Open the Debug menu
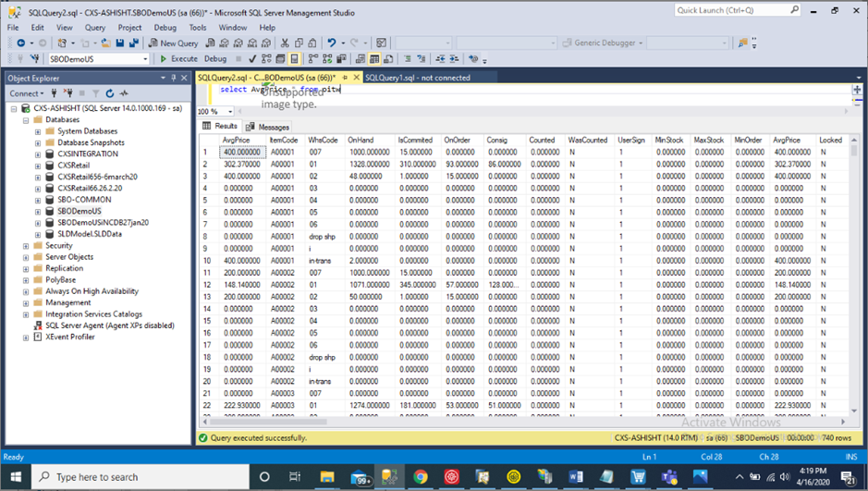Viewport: 868px width, 491px height. (165, 27)
